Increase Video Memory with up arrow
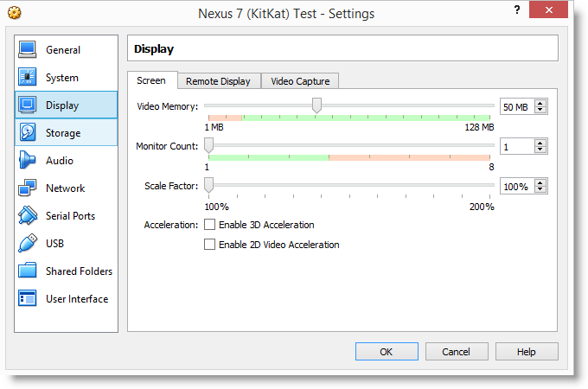The width and height of the screenshot is (588, 389). pos(540,103)
